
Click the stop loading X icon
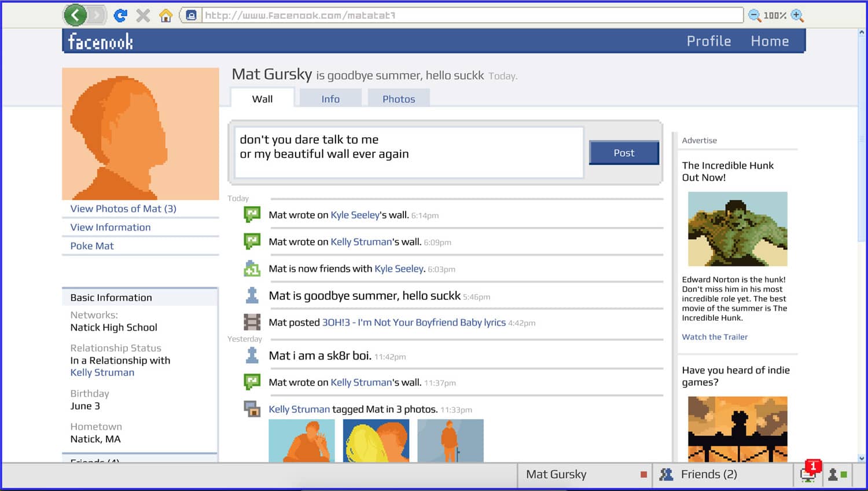click(143, 16)
